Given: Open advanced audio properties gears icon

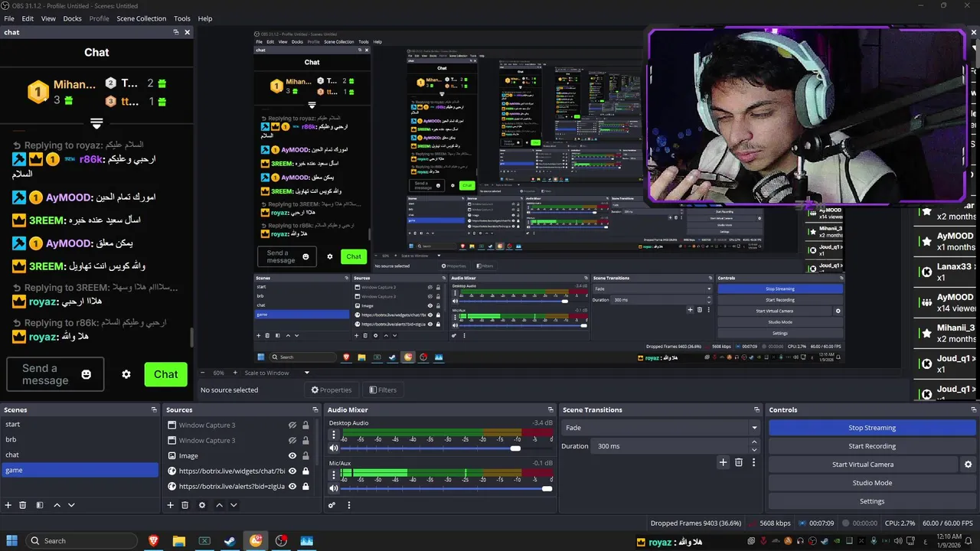Looking at the screenshot, I should click(x=332, y=505).
